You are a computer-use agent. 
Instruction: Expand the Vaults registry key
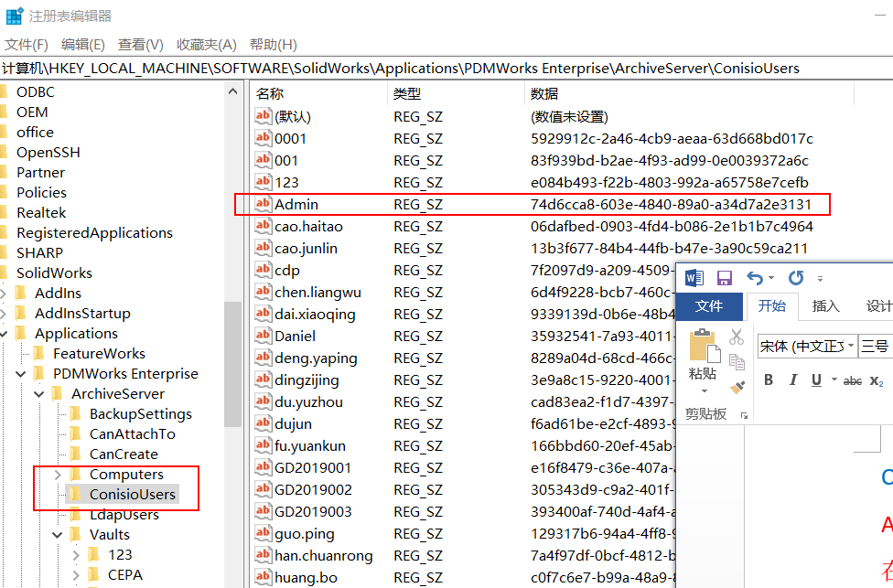click(x=57, y=534)
